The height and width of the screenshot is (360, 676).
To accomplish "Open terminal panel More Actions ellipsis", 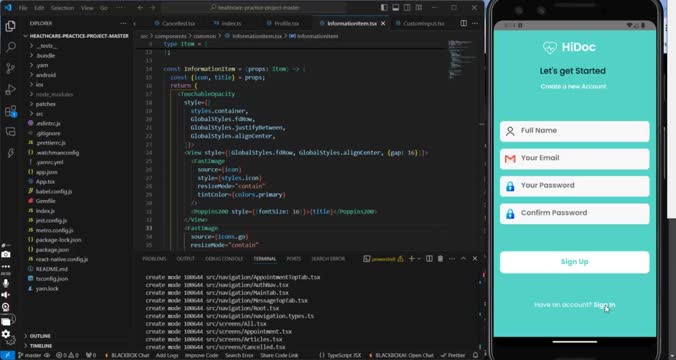I will 452,259.
